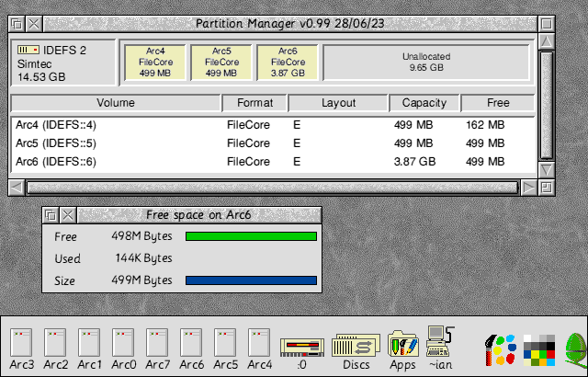Screen dimensions: 588x377
Task: Click the Partition Manager title bar
Action: 290,24
